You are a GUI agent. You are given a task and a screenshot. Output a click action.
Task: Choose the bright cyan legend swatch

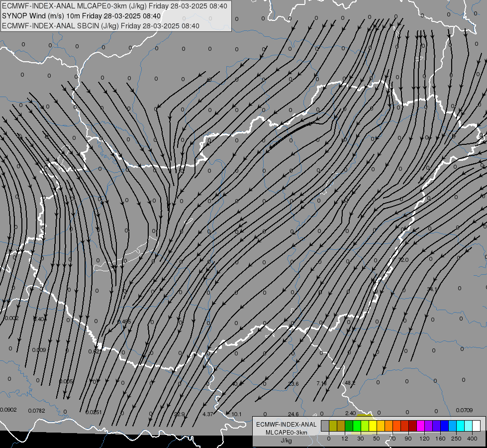coord(461,426)
